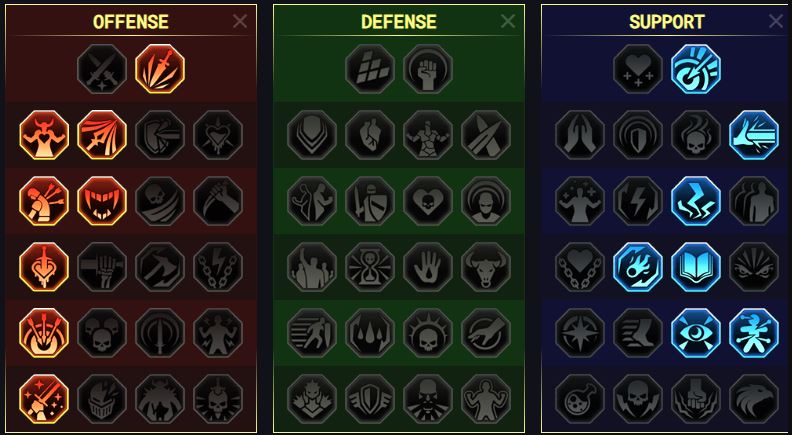Click the hourglass Defense mastery icon
Viewport: 792px width, 435px height.
(370, 267)
